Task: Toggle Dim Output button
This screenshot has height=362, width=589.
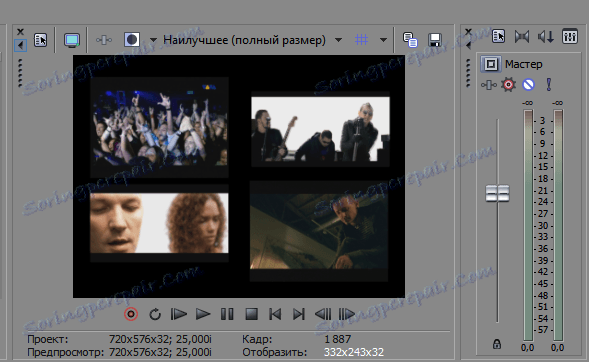Action: coord(546,36)
